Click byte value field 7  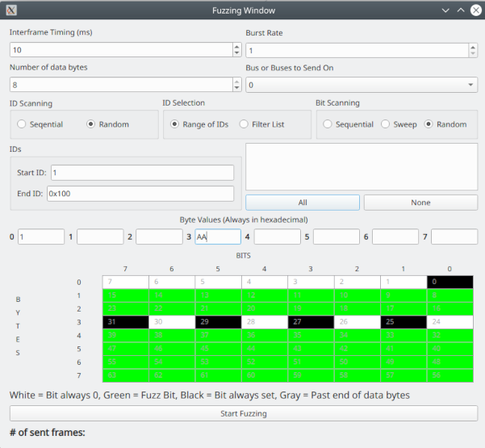[454, 237]
